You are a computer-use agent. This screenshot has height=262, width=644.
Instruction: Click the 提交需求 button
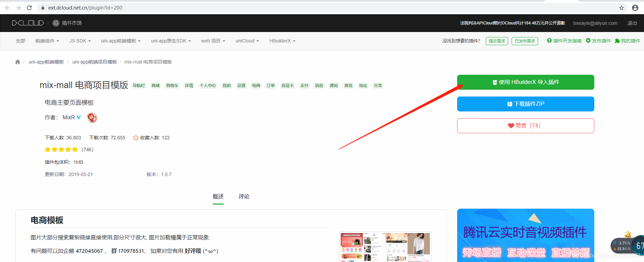point(497,41)
